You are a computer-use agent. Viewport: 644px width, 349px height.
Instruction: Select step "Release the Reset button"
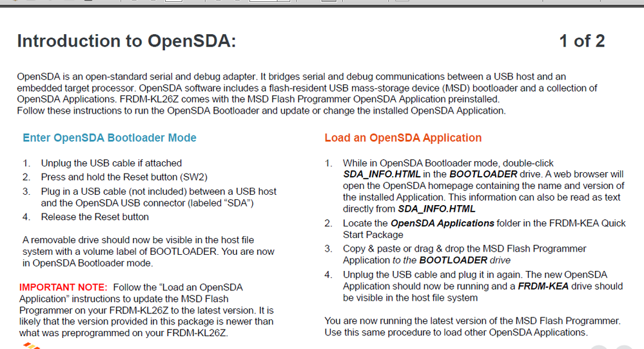tap(95, 217)
